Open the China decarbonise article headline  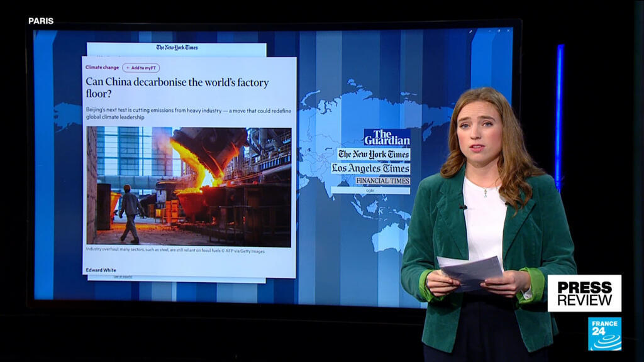177,88
